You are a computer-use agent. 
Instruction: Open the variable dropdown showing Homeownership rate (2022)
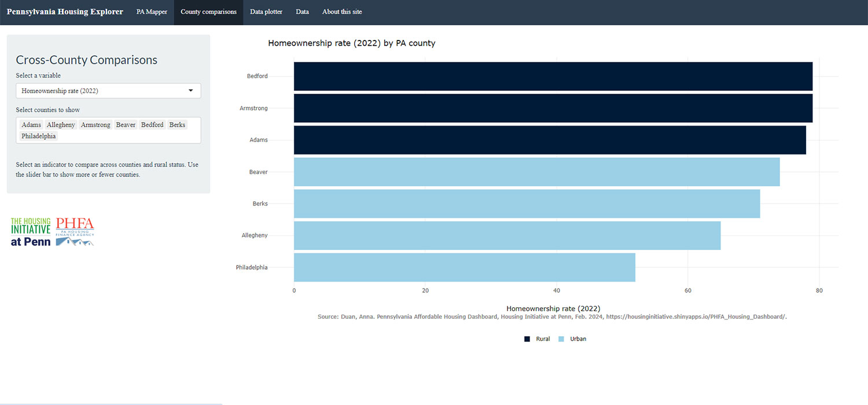tap(108, 91)
